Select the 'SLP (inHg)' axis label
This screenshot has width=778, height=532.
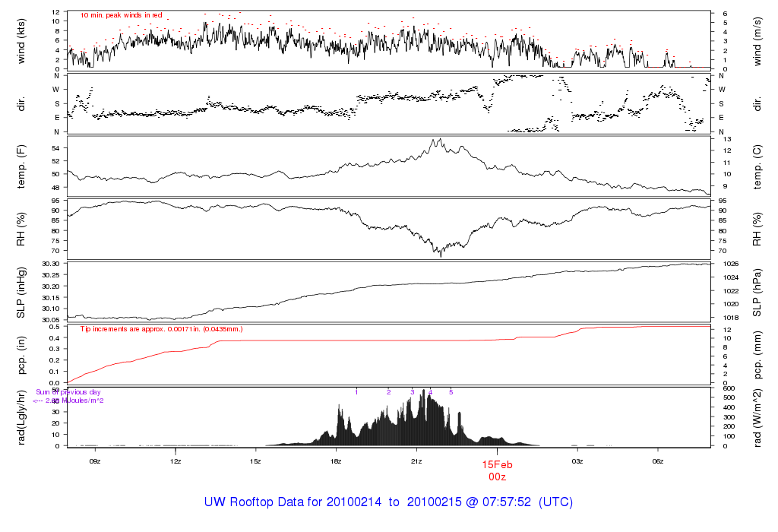pos(21,293)
